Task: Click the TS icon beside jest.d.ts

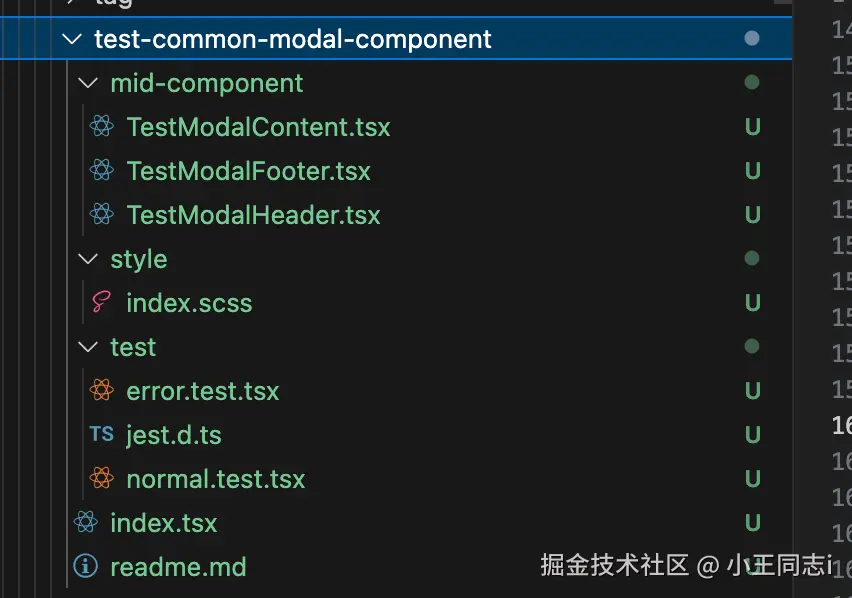Action: tap(101, 435)
